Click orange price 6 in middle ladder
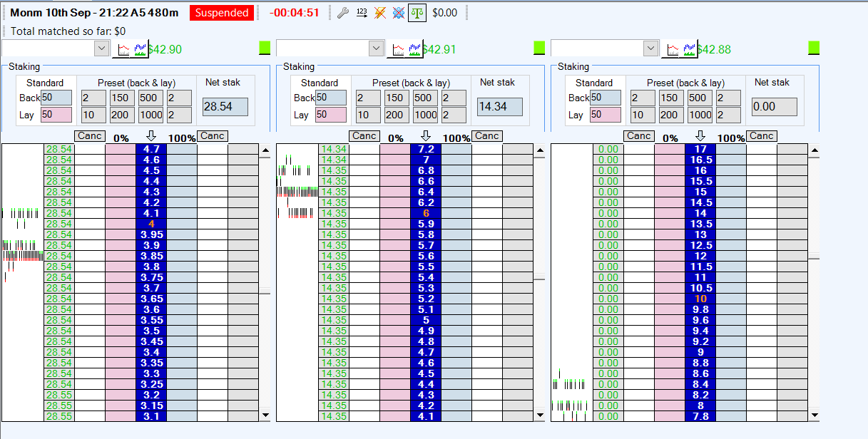The width and height of the screenshot is (868, 439). click(x=426, y=213)
